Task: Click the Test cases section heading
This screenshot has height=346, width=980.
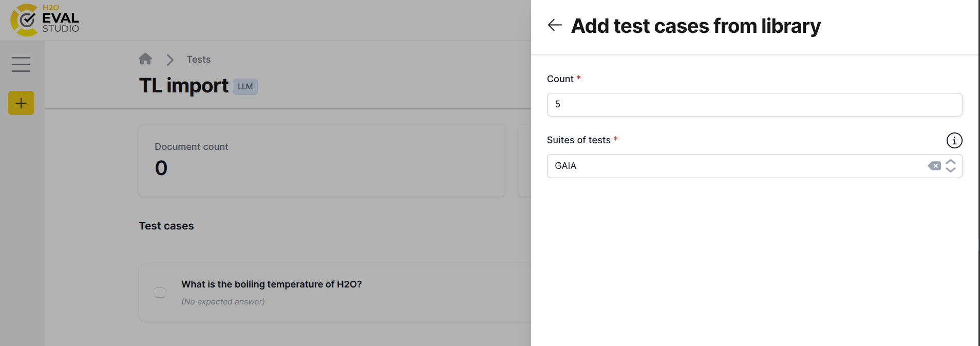Action: pyautogui.click(x=166, y=226)
